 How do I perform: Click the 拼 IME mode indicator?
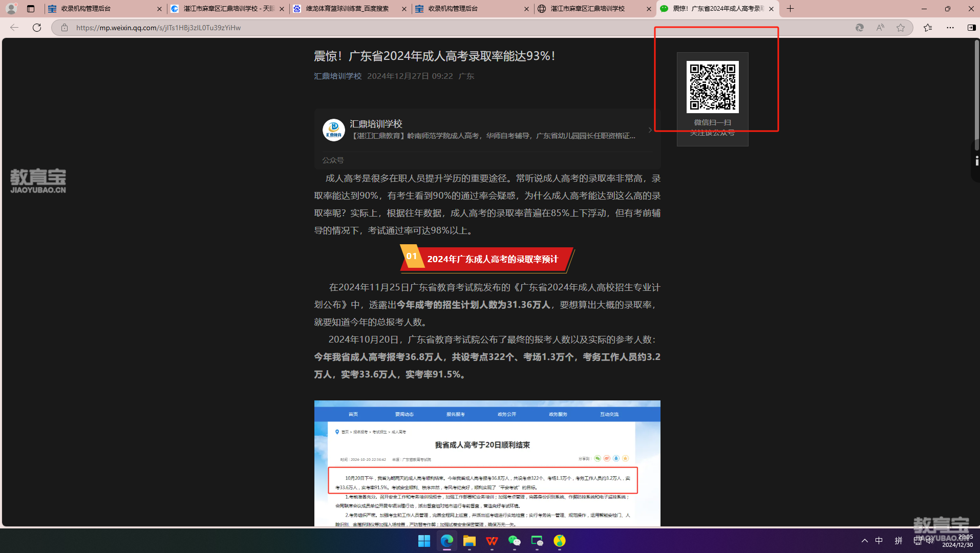pyautogui.click(x=899, y=541)
